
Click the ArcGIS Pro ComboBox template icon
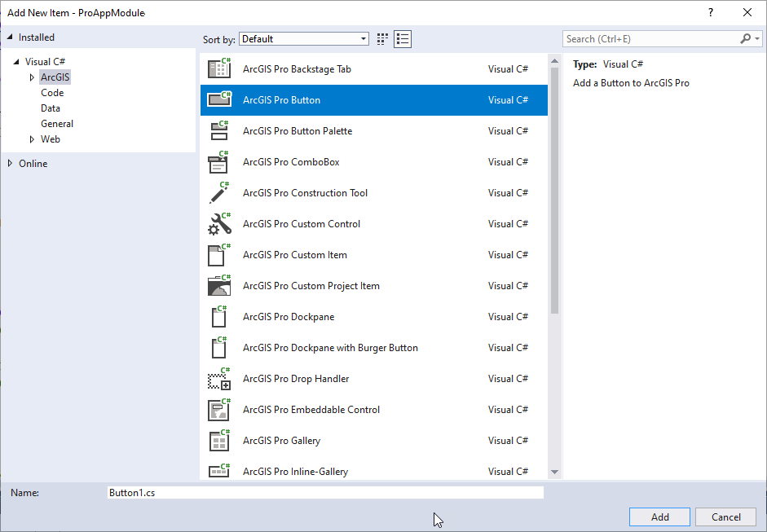coord(218,162)
